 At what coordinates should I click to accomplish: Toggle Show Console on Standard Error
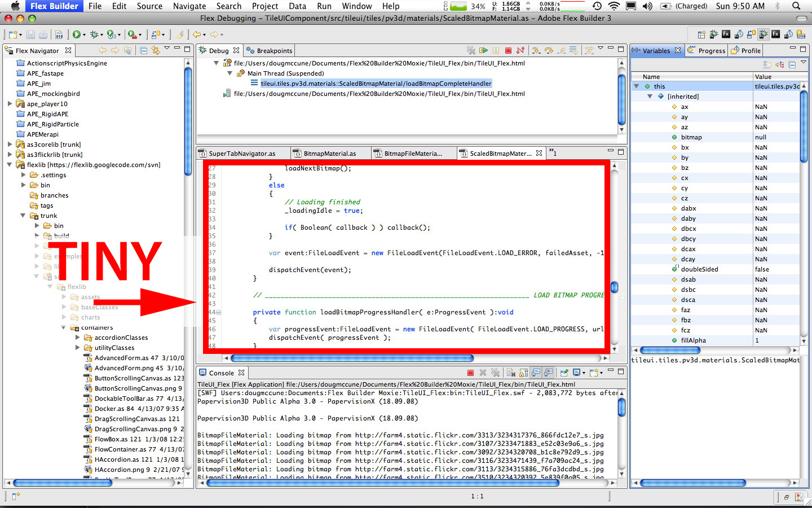[x=548, y=373]
